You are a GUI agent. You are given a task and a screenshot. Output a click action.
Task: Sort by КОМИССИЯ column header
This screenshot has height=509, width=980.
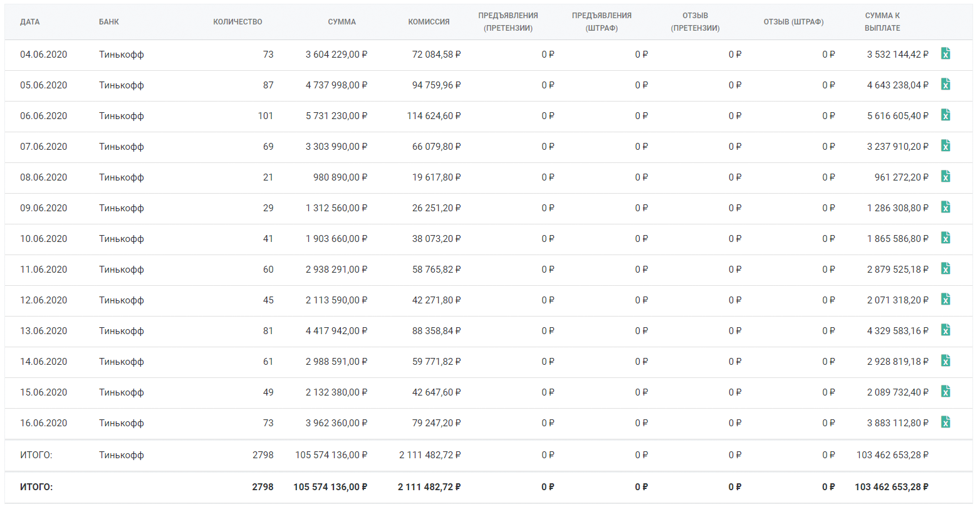click(429, 22)
